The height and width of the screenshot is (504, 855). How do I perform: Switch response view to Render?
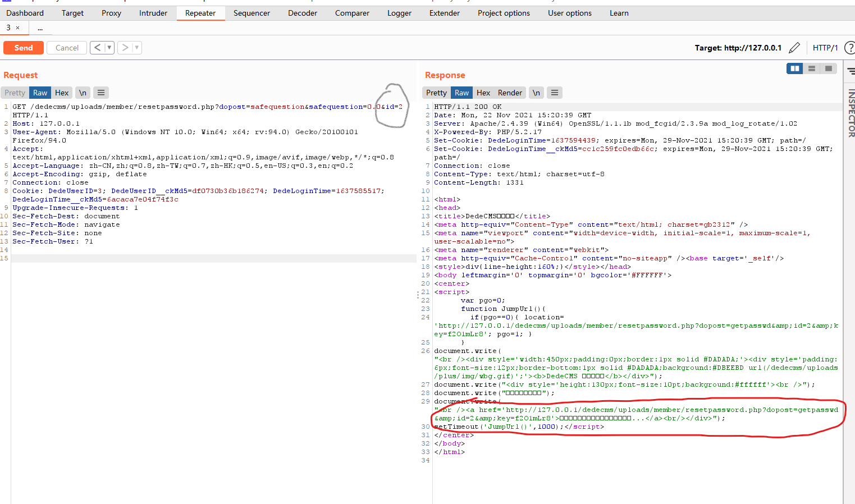point(510,93)
